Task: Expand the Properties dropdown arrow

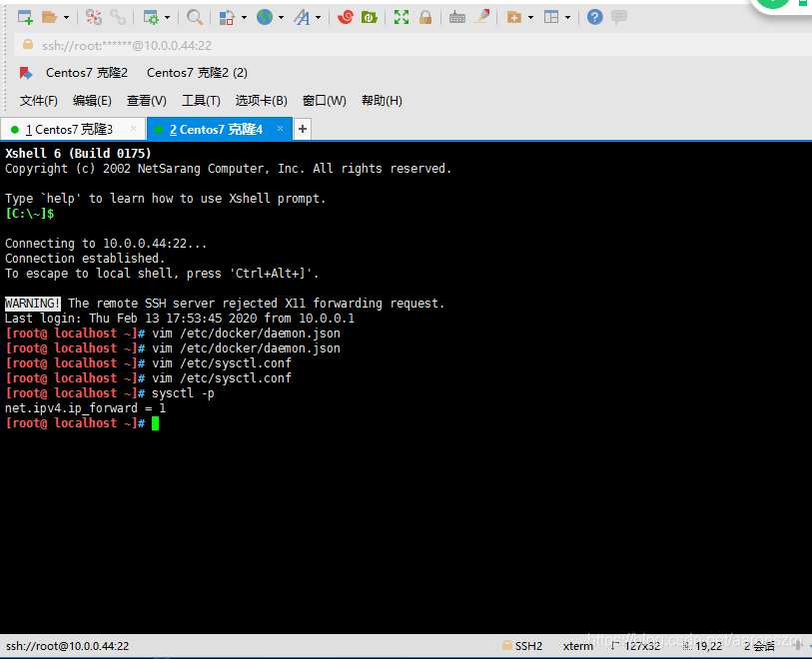Action: pos(167,18)
